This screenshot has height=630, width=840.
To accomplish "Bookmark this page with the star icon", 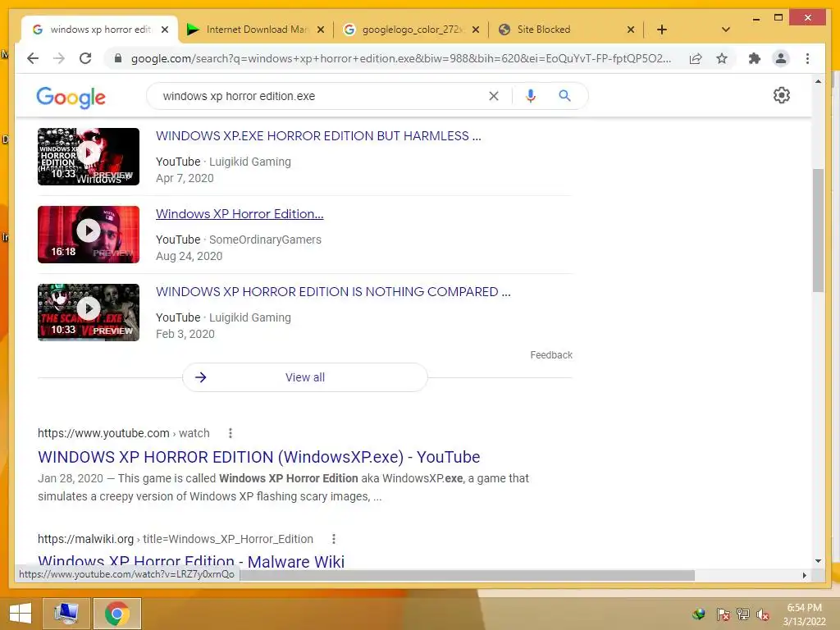I will click(x=722, y=58).
